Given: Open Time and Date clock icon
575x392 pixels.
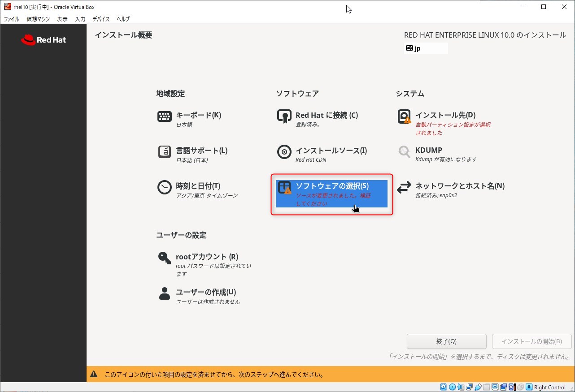Looking at the screenshot, I should pos(165,187).
